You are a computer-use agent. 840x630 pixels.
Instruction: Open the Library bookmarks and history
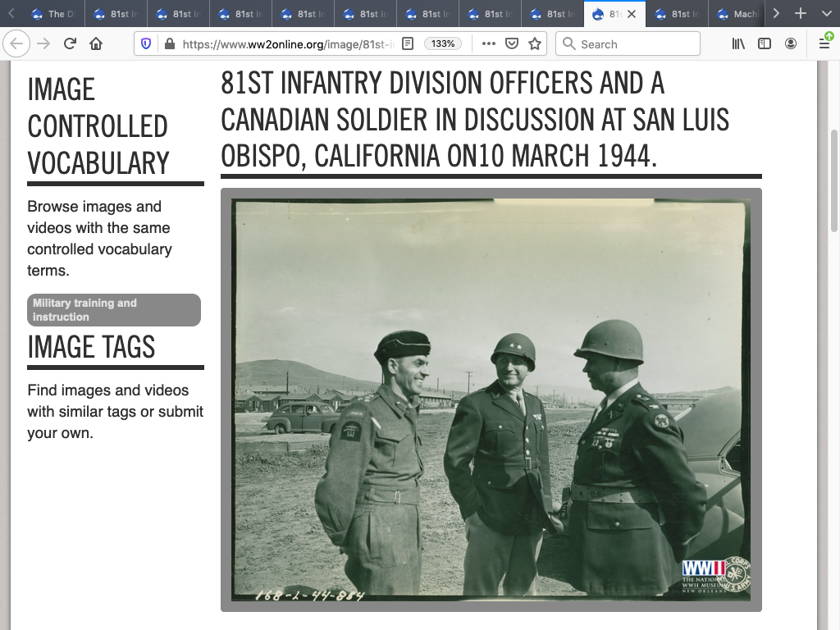738,44
